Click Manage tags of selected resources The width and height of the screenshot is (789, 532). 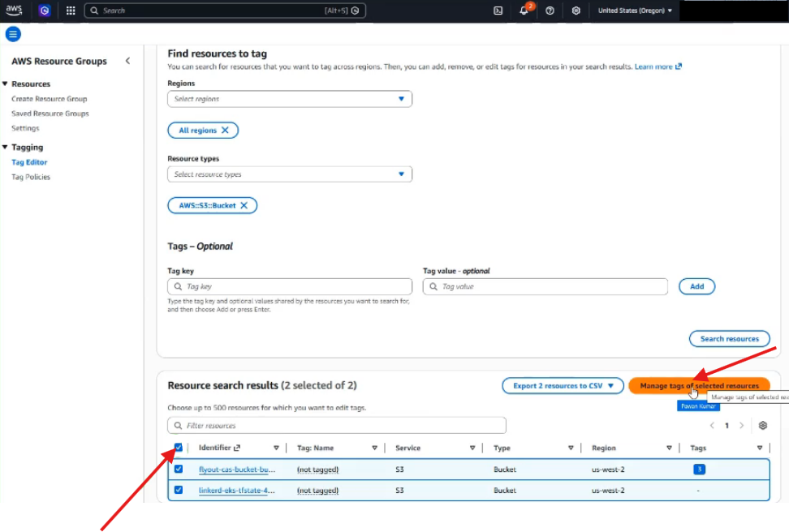click(699, 386)
